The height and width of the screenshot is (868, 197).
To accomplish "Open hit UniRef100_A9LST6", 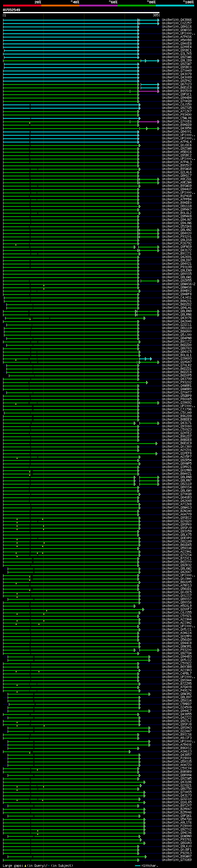I will click(177, 823).
